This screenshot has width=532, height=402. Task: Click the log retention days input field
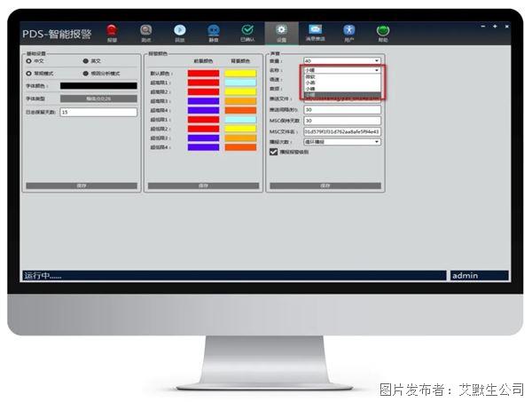coord(98,113)
